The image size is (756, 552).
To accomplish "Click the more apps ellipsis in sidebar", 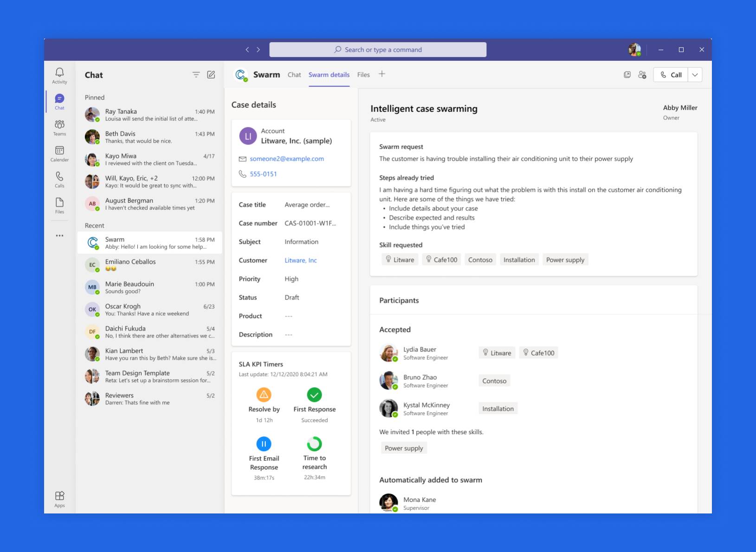I will tap(59, 235).
